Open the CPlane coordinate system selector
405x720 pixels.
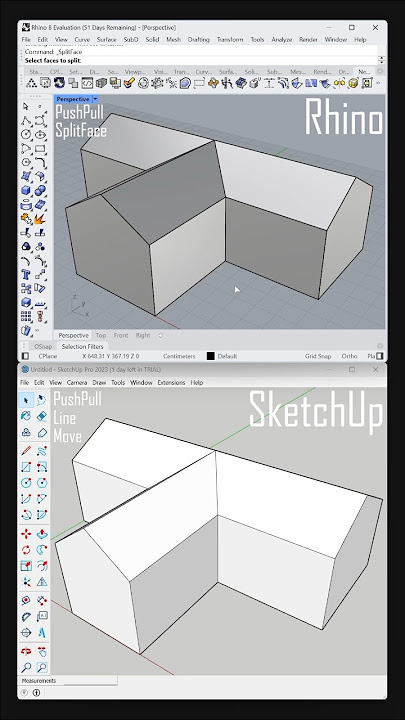[x=48, y=356]
